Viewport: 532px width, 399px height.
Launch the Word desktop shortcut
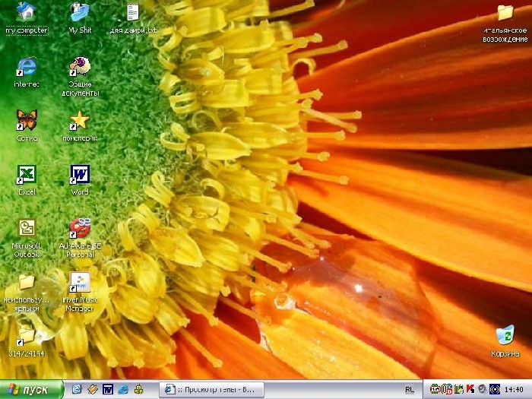80,175
